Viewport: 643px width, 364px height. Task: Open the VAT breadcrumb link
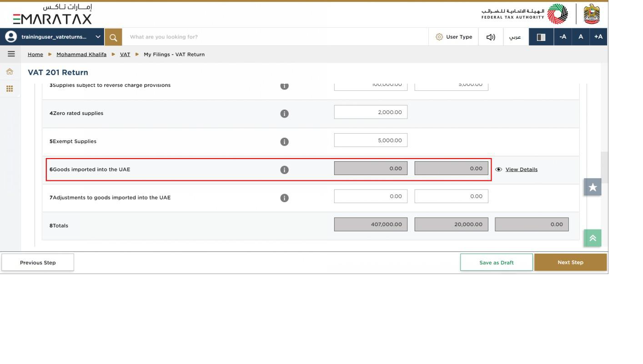[125, 54]
